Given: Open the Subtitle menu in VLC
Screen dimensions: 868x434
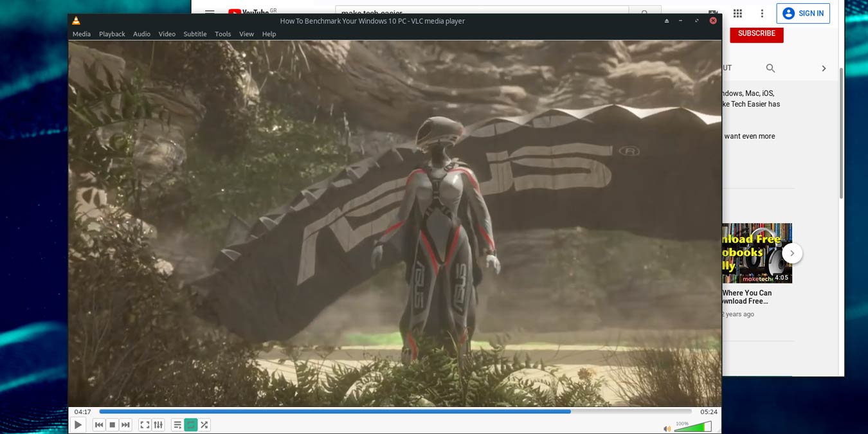Looking at the screenshot, I should pyautogui.click(x=194, y=33).
